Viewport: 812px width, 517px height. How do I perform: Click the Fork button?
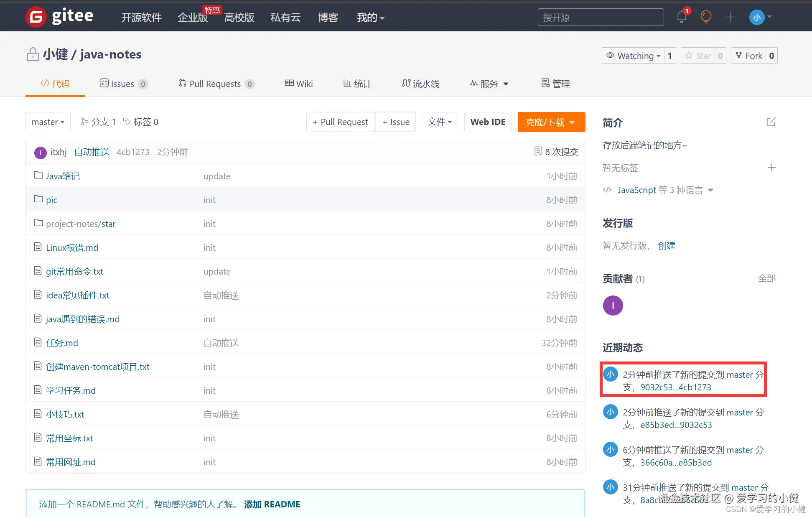[x=749, y=56]
